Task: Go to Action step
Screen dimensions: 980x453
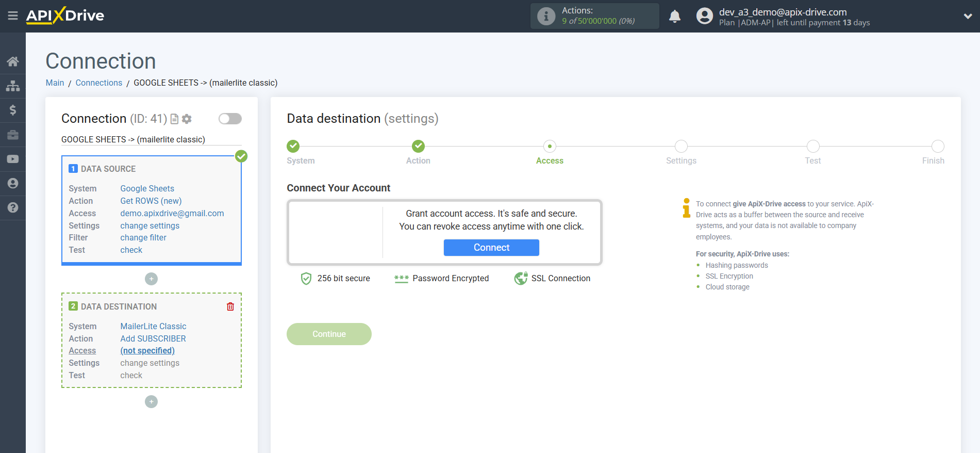Action: pyautogui.click(x=418, y=146)
